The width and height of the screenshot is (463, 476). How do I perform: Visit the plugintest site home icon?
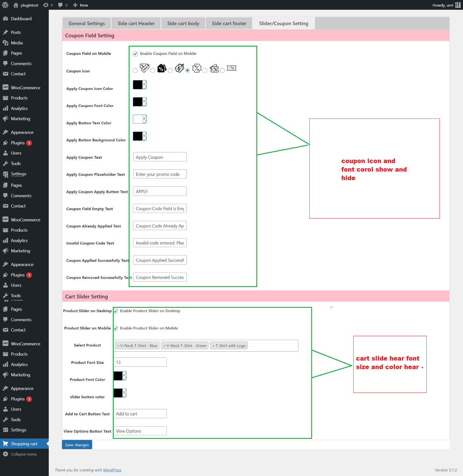click(x=16, y=5)
